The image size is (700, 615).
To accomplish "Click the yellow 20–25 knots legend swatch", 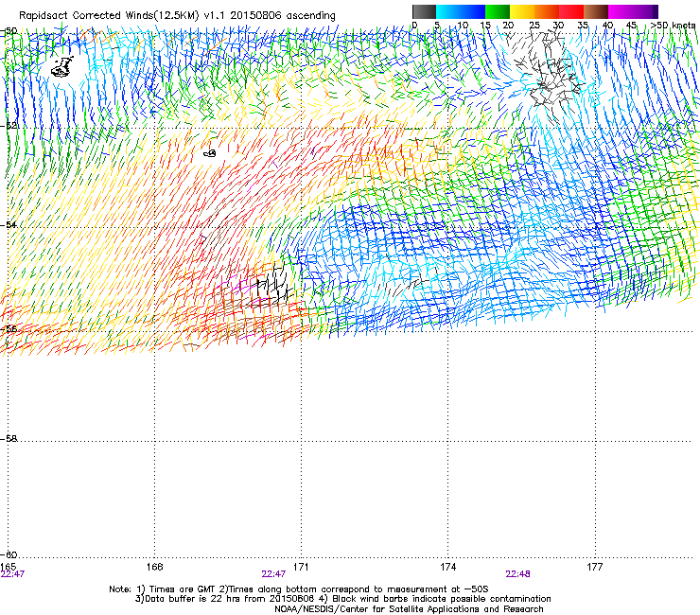I will coord(522,11).
